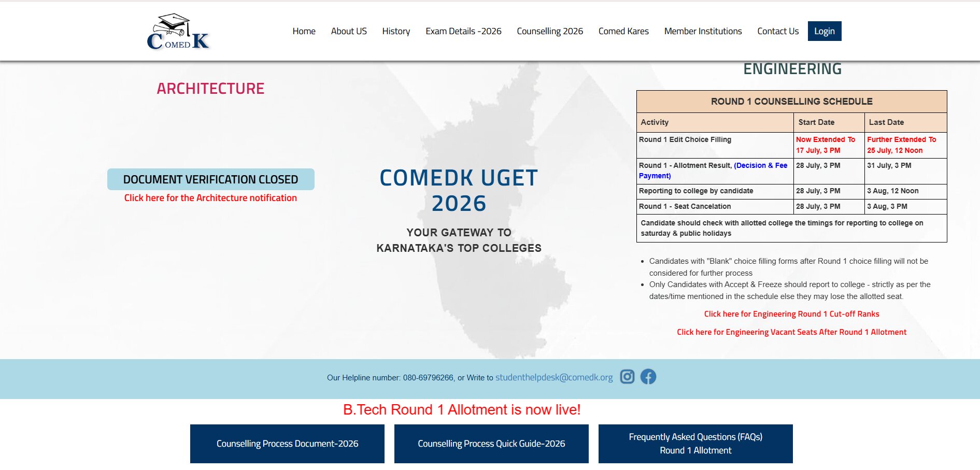Open Member Institutions menu item

click(x=703, y=31)
